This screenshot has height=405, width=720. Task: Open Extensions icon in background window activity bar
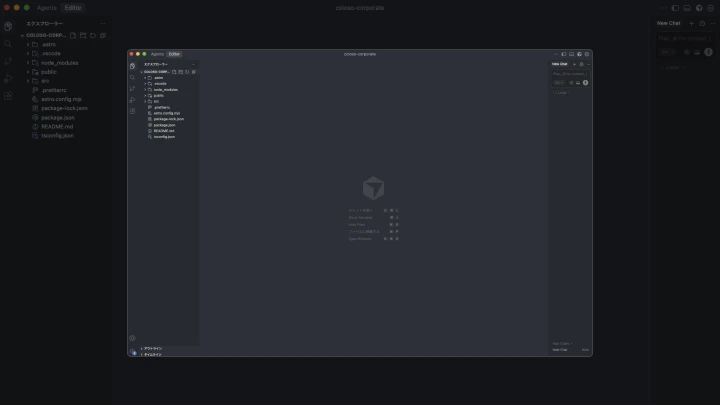click(x=8, y=96)
